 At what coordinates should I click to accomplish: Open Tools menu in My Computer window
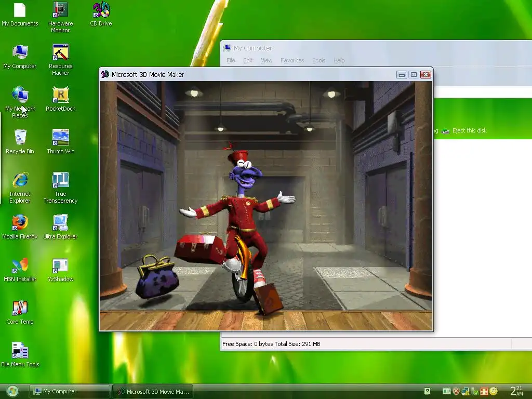point(319,60)
